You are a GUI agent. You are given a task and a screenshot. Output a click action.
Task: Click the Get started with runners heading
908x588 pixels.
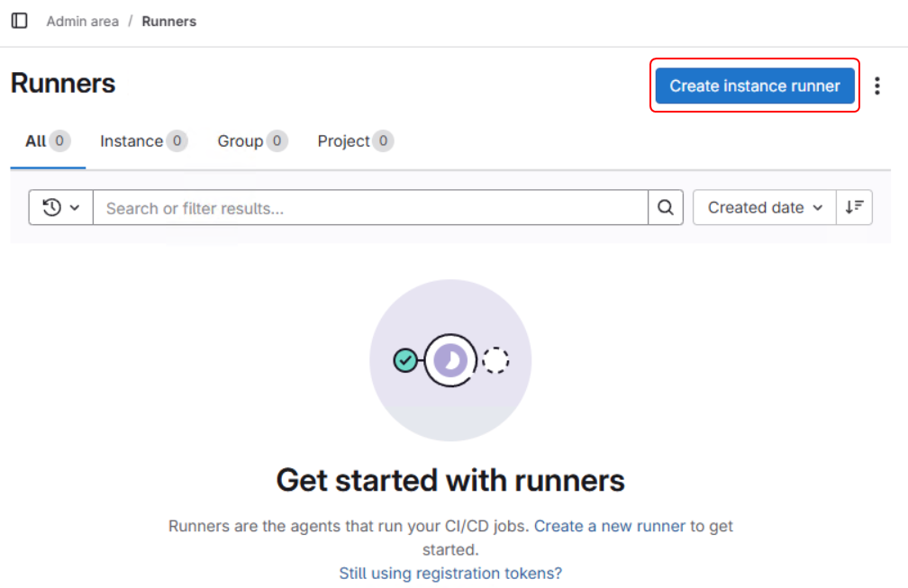click(x=450, y=480)
